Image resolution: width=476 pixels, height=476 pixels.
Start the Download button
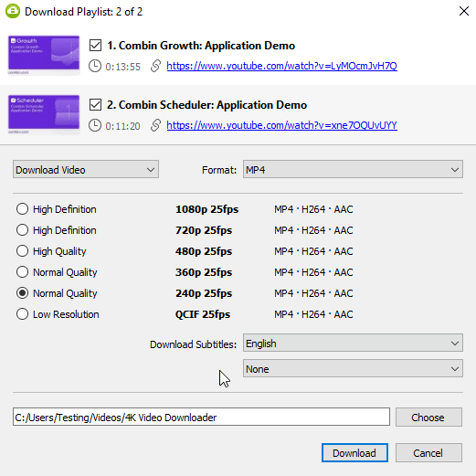pyautogui.click(x=354, y=453)
